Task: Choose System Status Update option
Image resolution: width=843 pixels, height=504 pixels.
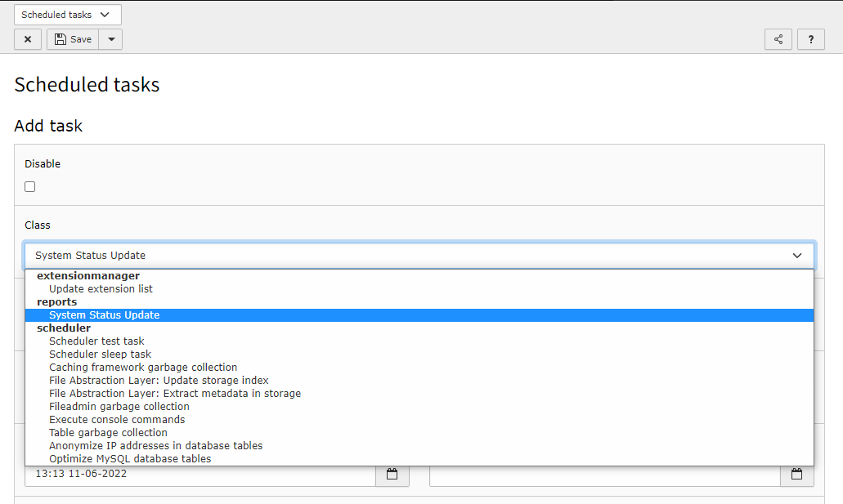Action: (104, 315)
